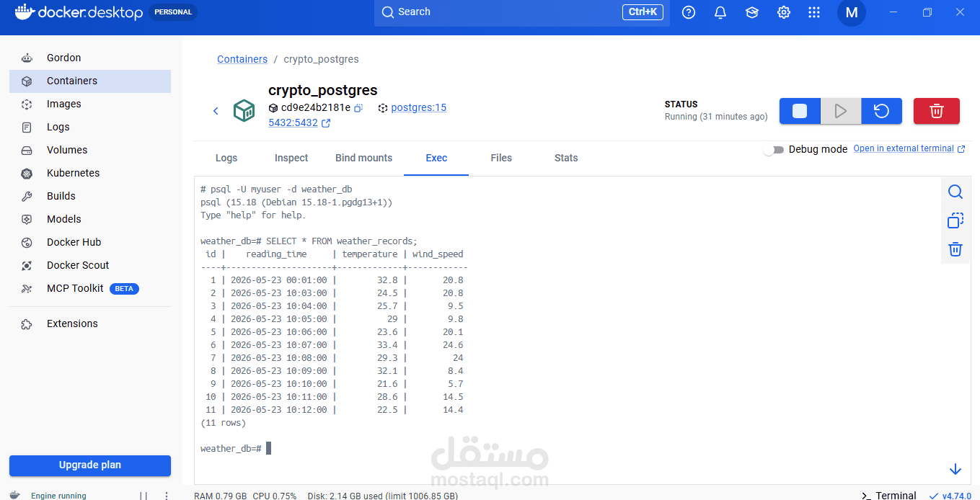The height and width of the screenshot is (500, 980).
Task: Open the help question-mark icon
Action: (x=689, y=12)
